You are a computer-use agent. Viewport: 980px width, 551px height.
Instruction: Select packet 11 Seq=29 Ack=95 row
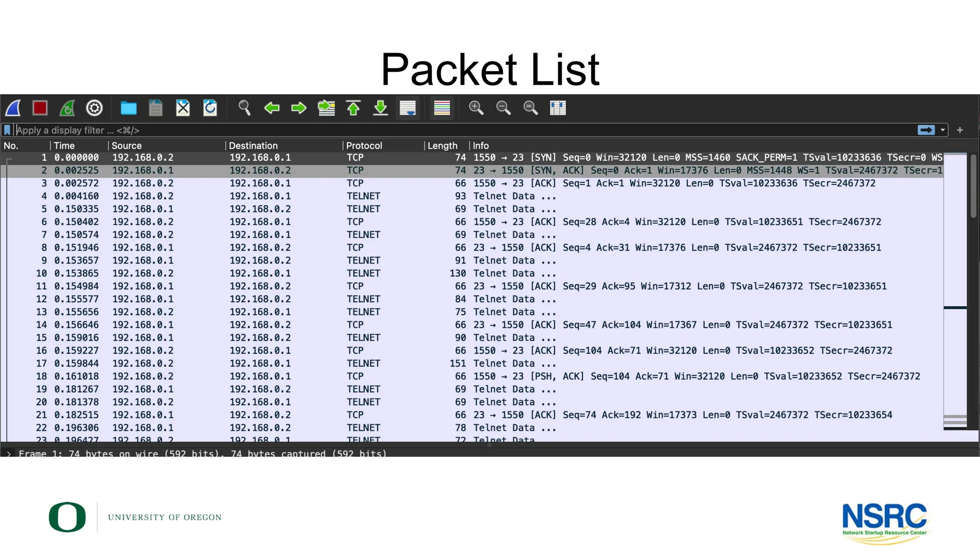coord(472,287)
